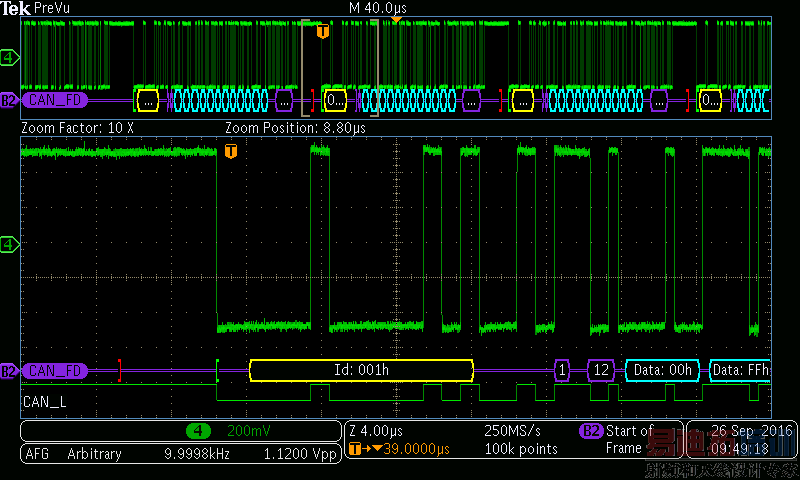Click the purple box labeled 12
800x480 pixels.
(x=600, y=370)
